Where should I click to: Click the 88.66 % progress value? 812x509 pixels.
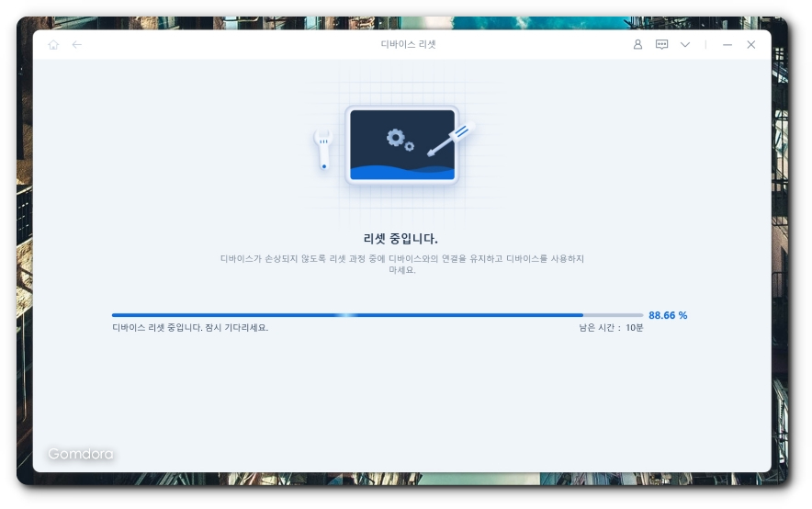tap(668, 315)
